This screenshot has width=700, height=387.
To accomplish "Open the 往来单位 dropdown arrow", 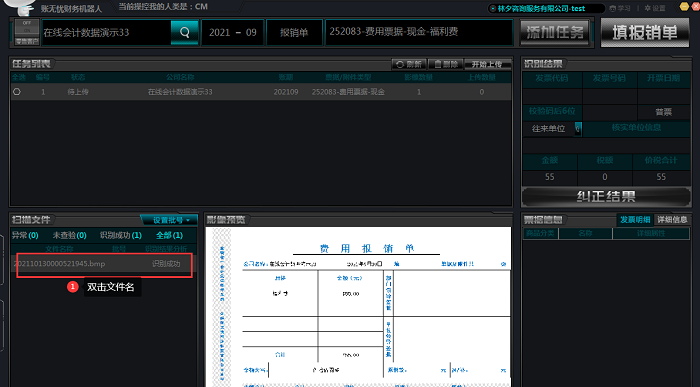I will (578, 129).
